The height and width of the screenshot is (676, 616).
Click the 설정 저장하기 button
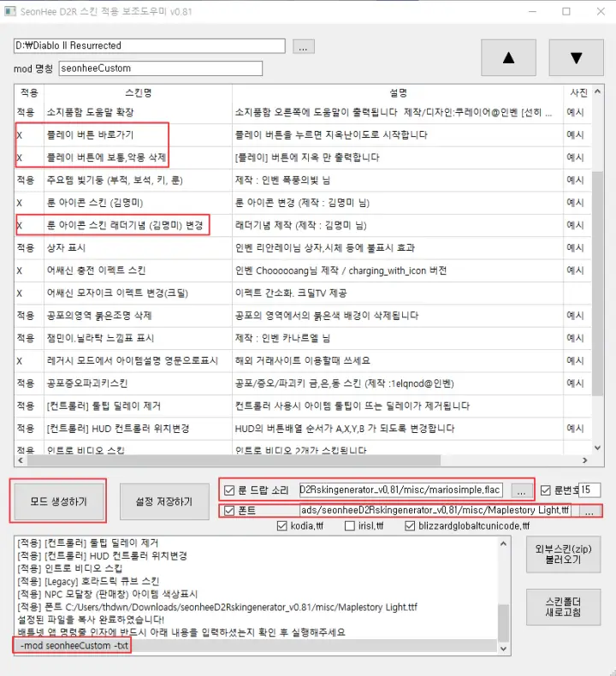[163, 501]
